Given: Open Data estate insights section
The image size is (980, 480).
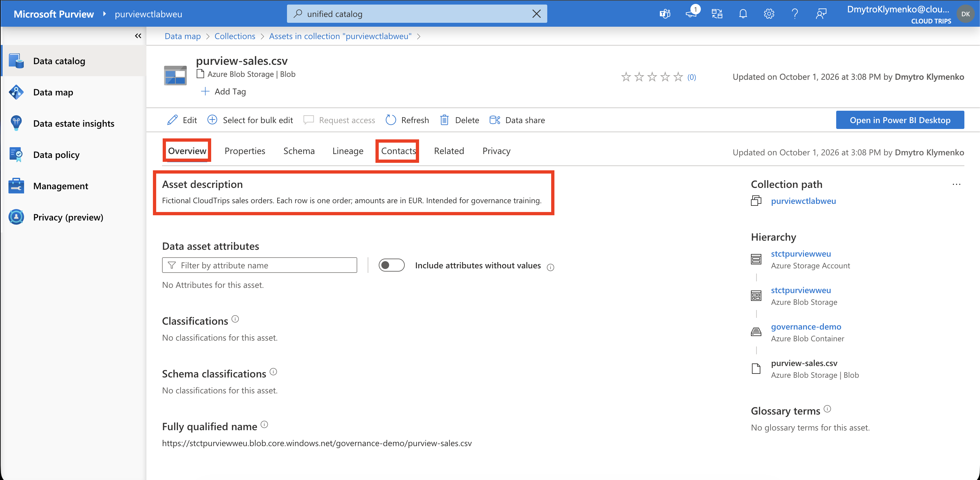Looking at the screenshot, I should 74,123.
